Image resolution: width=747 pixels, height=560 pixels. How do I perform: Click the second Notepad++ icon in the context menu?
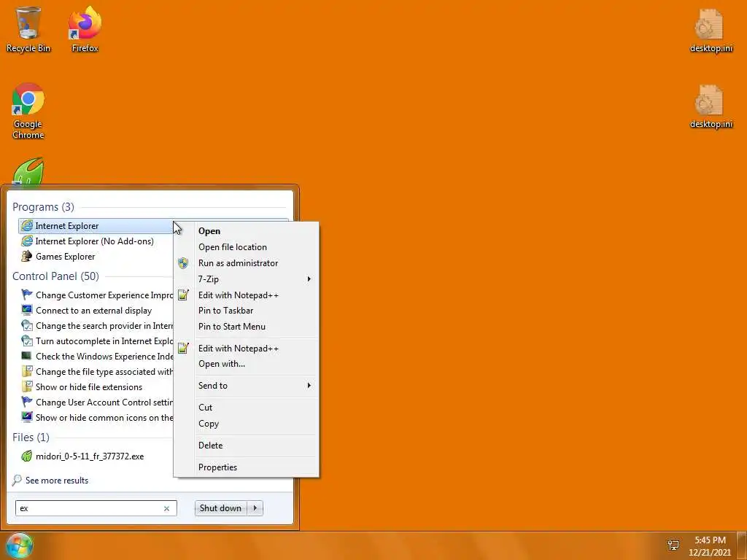click(183, 348)
